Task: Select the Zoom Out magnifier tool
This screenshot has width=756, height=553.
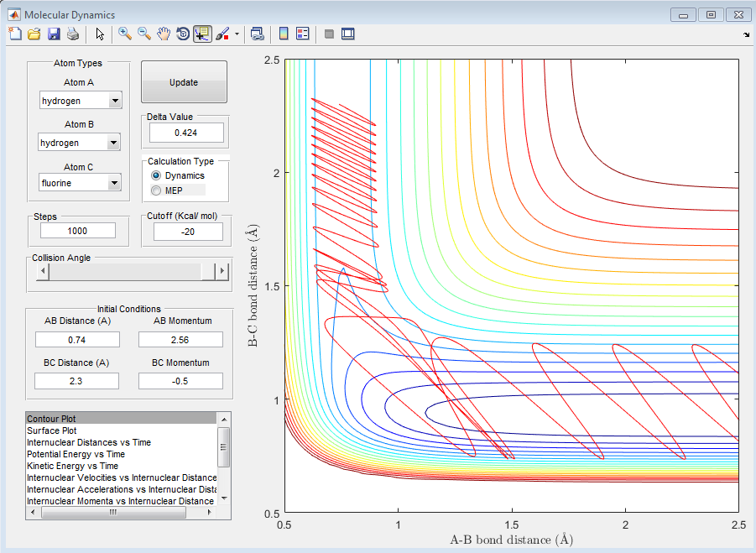Action: 144,34
